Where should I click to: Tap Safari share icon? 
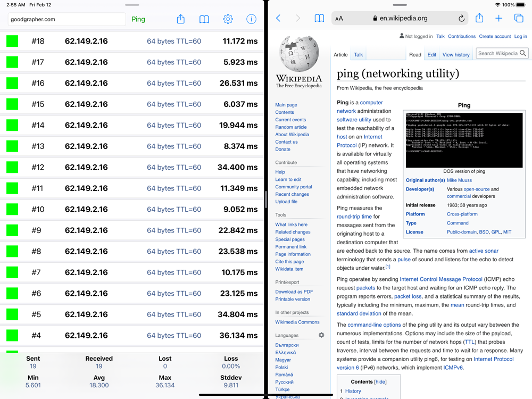(x=479, y=18)
